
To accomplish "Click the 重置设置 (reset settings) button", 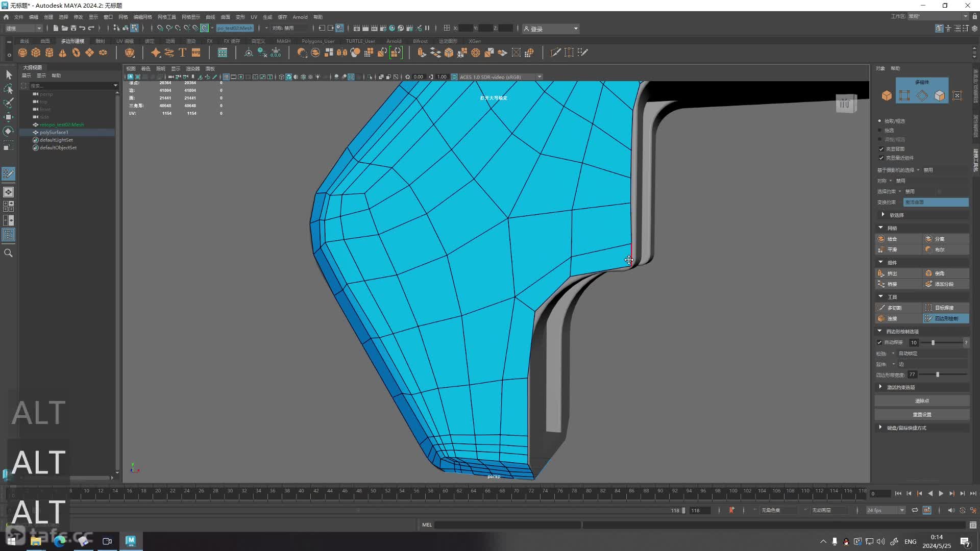I will pos(922,415).
